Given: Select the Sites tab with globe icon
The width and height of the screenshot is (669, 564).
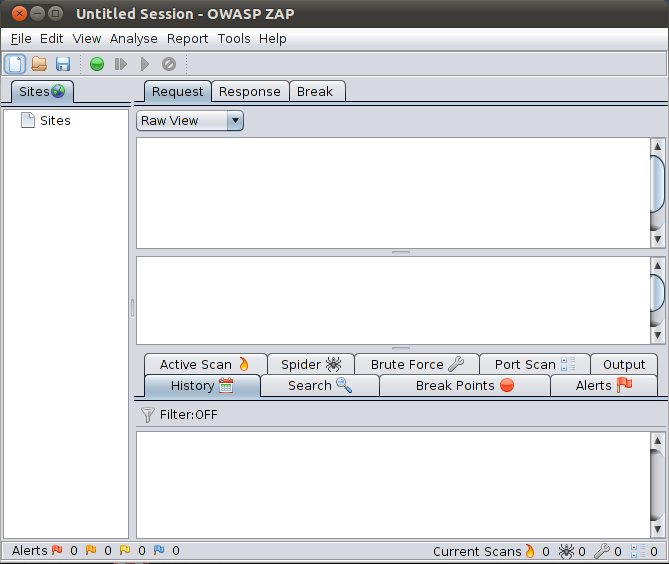Looking at the screenshot, I should 42,91.
